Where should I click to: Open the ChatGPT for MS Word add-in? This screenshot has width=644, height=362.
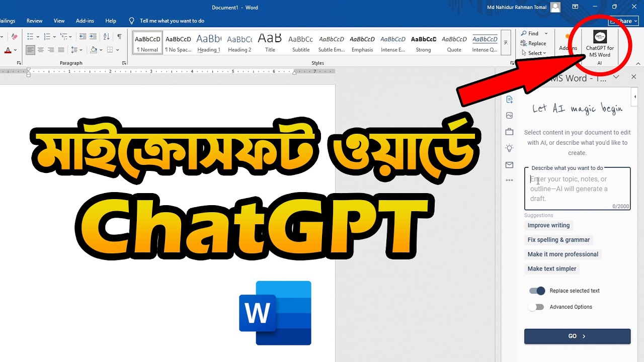(600, 44)
